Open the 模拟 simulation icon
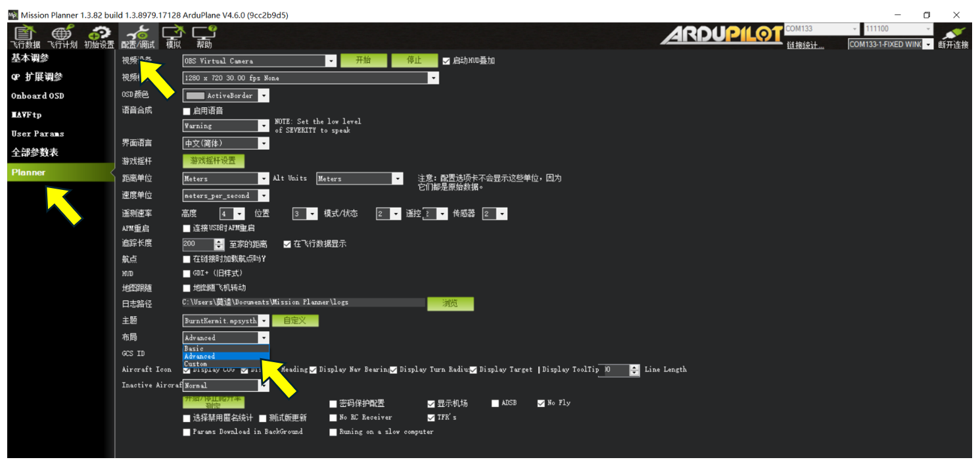The width and height of the screenshot is (980, 466). 174,36
